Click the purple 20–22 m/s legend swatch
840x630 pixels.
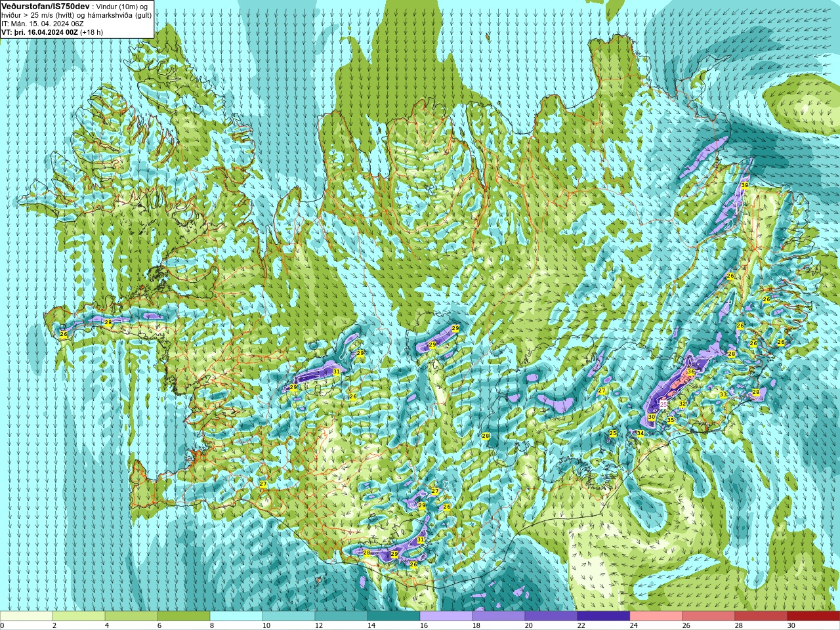(551, 616)
